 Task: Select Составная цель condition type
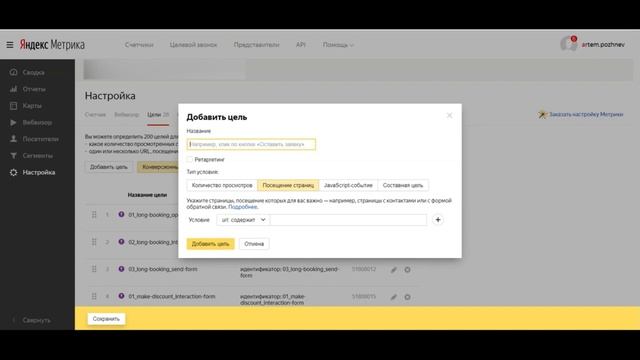tap(403, 185)
